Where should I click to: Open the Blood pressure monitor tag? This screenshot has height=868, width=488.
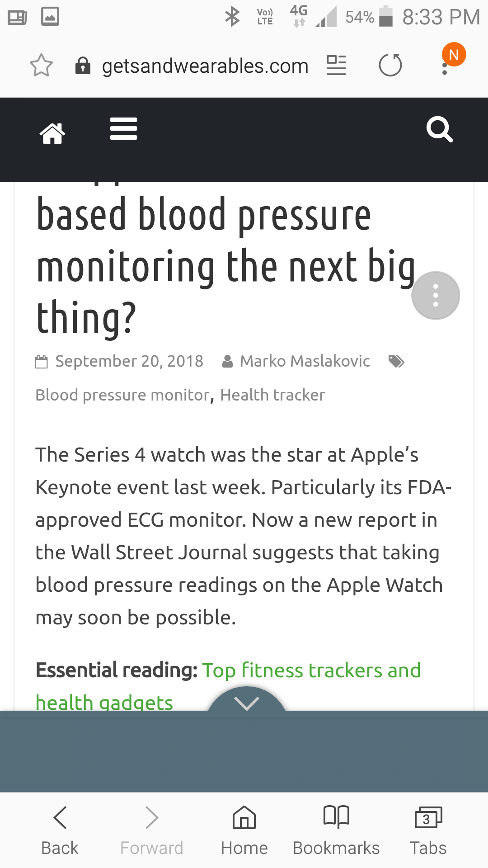coord(123,395)
